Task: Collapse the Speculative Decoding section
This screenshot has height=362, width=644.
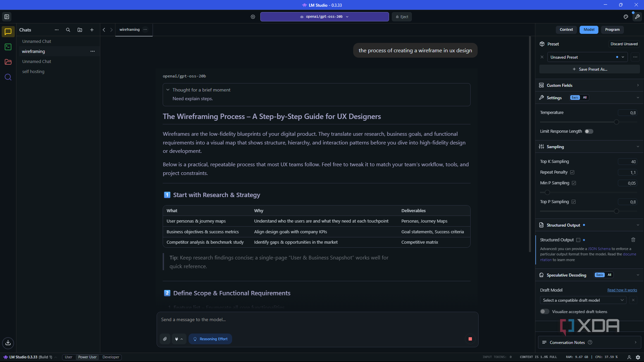Action: (x=638, y=275)
